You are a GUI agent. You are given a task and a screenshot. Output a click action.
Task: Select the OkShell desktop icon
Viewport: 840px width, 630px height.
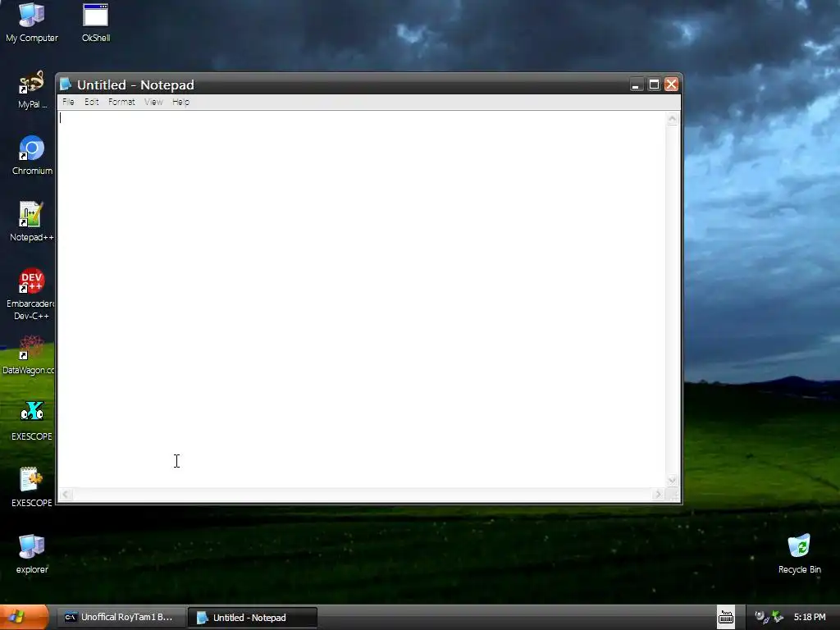point(96,23)
